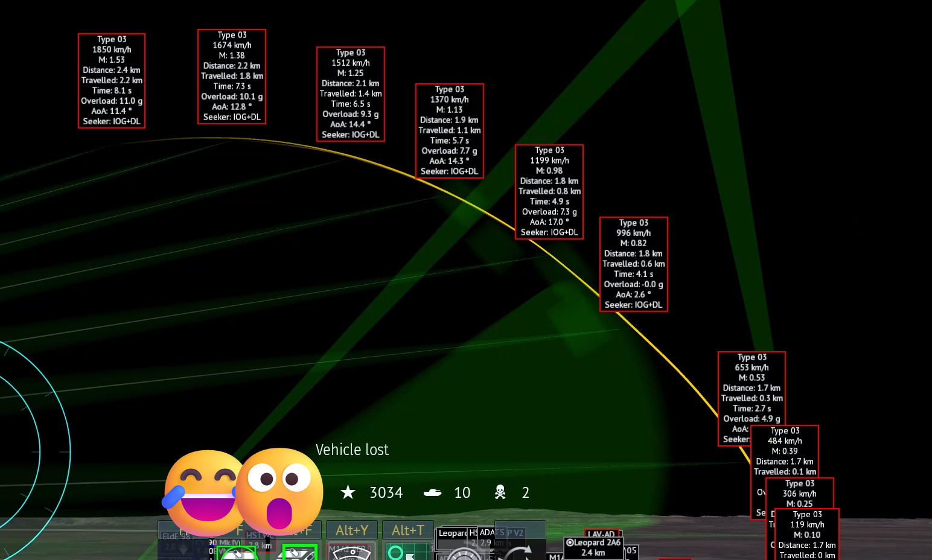Viewport: 932px width, 560px height.
Task: Click the "Overload: 11.0 g" line
Action: click(112, 101)
